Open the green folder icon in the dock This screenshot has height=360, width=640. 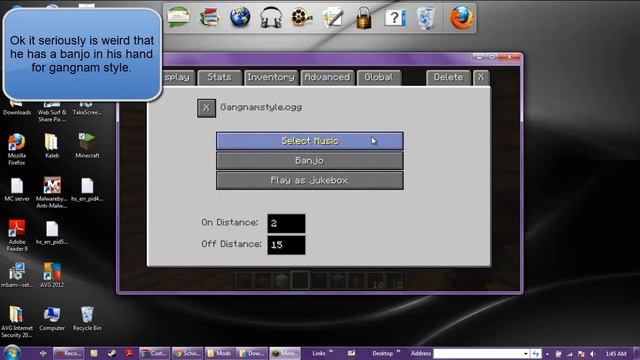[178, 17]
